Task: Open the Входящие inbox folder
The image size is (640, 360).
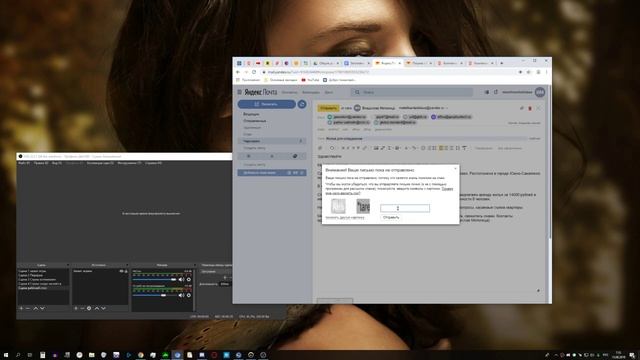Action: (x=251, y=114)
